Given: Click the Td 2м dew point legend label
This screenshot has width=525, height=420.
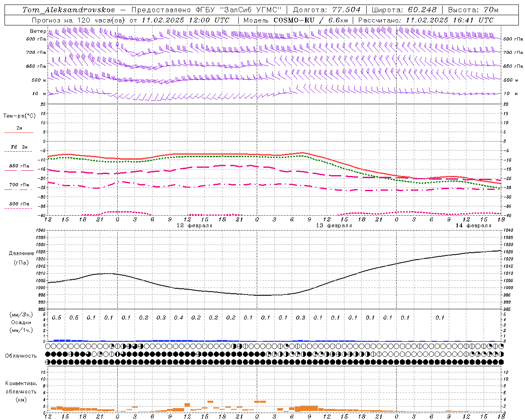Looking at the screenshot, I should 19,147.
